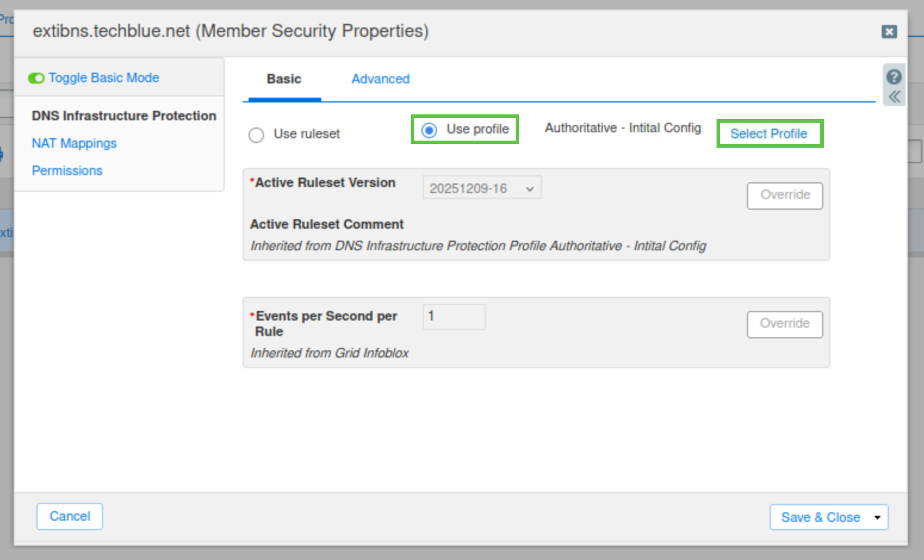Go to the Permissions section

coord(67,171)
